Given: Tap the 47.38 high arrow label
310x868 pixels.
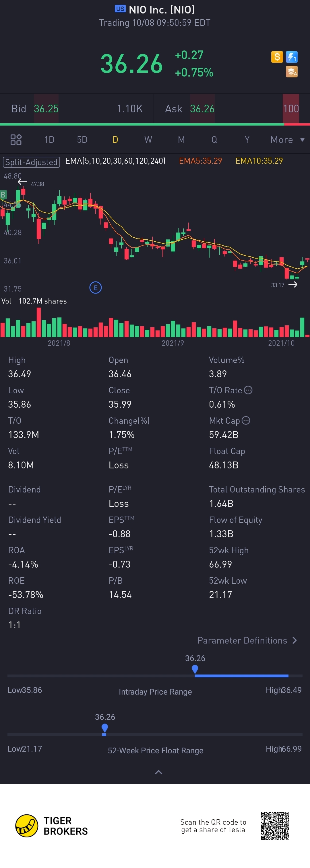Looking at the screenshot, I should 31,183.
